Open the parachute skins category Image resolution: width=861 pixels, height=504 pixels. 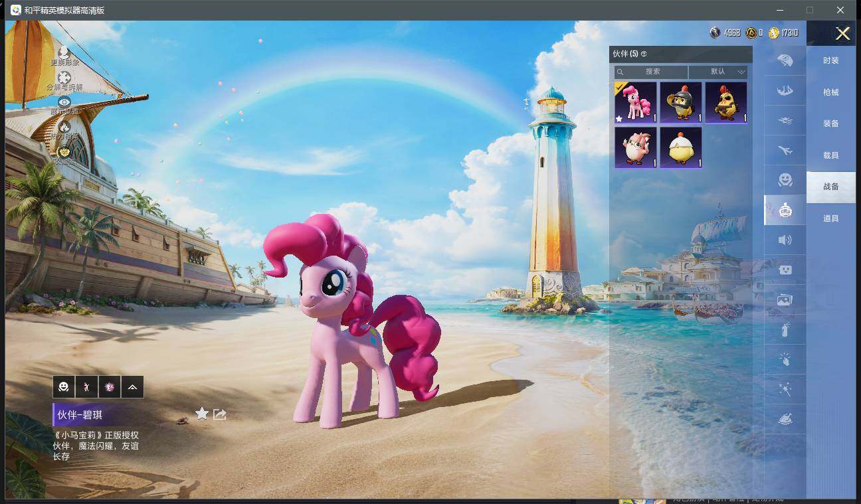(785, 60)
